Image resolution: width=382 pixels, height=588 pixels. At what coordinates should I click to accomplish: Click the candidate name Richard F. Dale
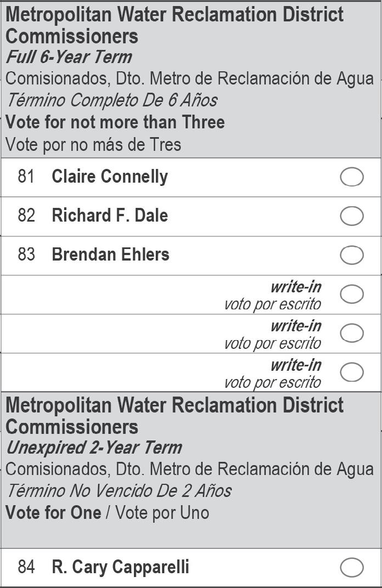110,215
